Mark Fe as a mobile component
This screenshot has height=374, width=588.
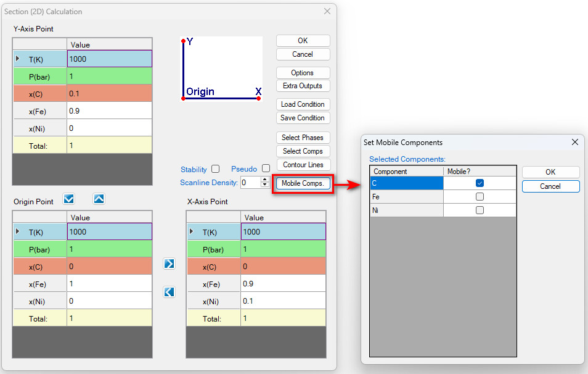(x=480, y=197)
